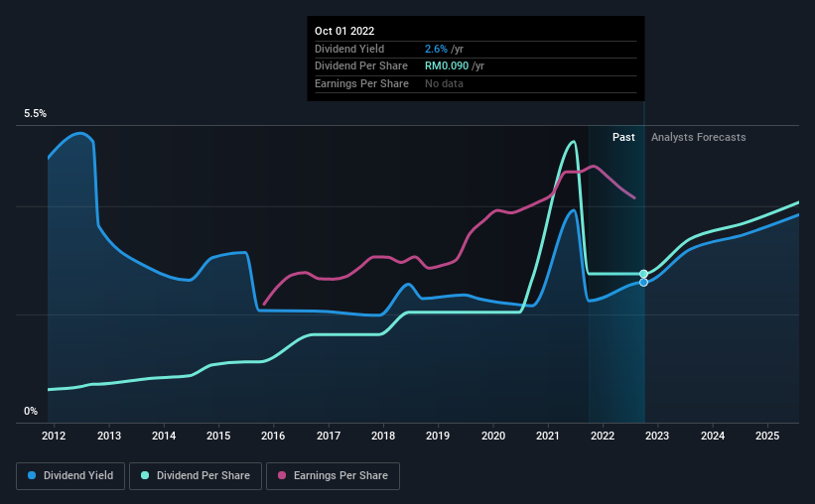
Task: Click the 2012 x-axis label
Action: click(x=54, y=436)
